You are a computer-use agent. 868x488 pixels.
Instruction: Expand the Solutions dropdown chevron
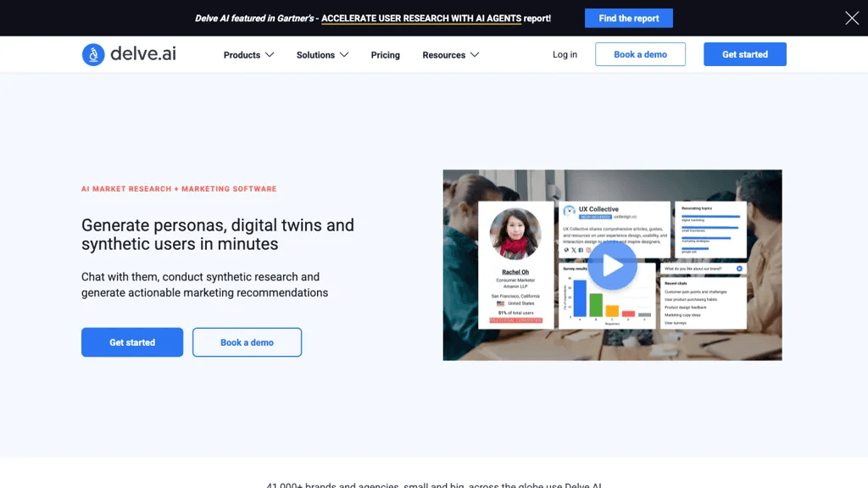[344, 55]
